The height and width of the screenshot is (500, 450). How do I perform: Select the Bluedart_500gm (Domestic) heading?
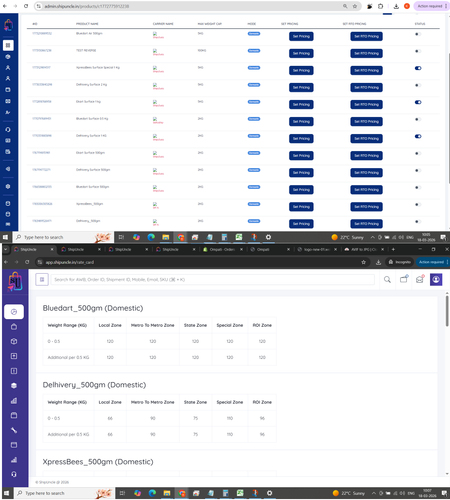coord(93,308)
